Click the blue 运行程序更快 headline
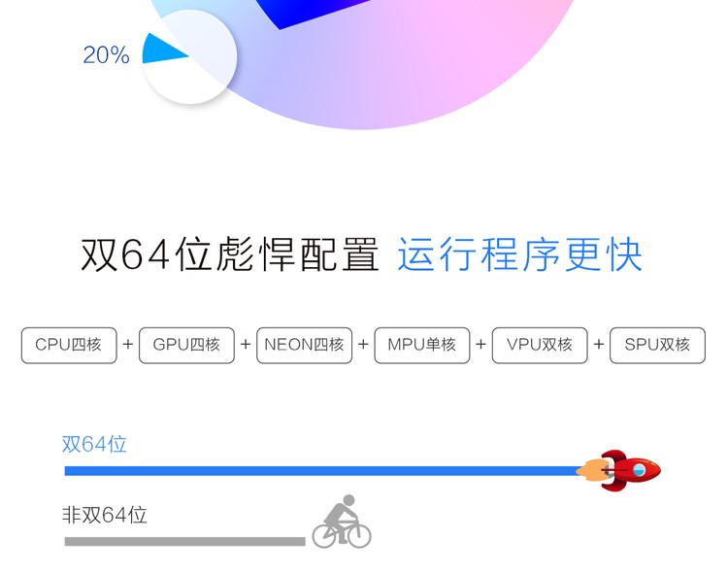The image size is (728, 574). pyautogui.click(x=520, y=254)
